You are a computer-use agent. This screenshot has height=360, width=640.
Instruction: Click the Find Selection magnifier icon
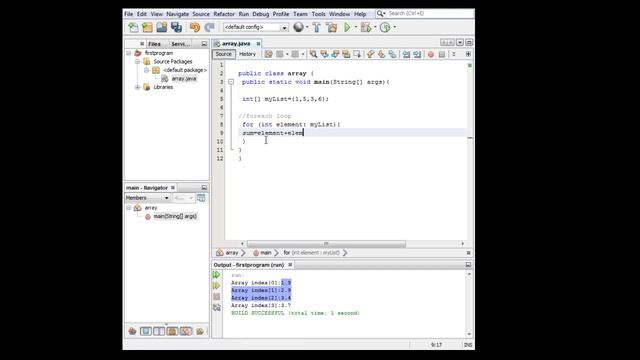coord(313,54)
